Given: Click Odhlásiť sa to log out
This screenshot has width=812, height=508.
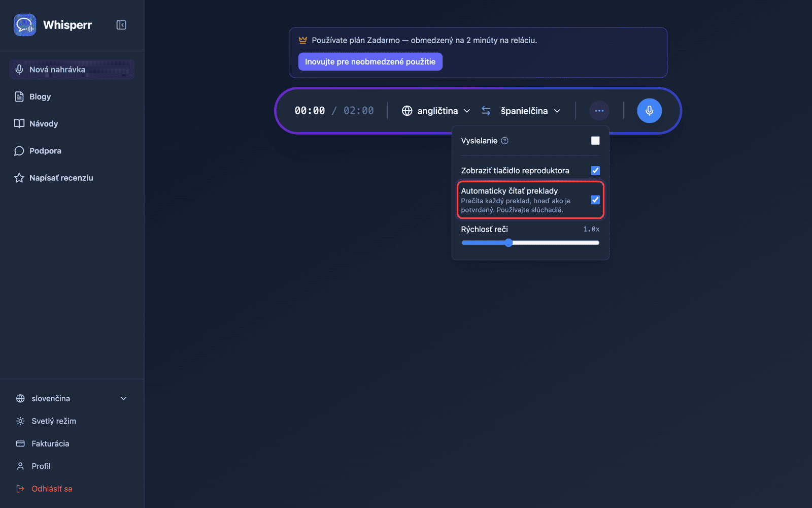Looking at the screenshot, I should 72,489.
